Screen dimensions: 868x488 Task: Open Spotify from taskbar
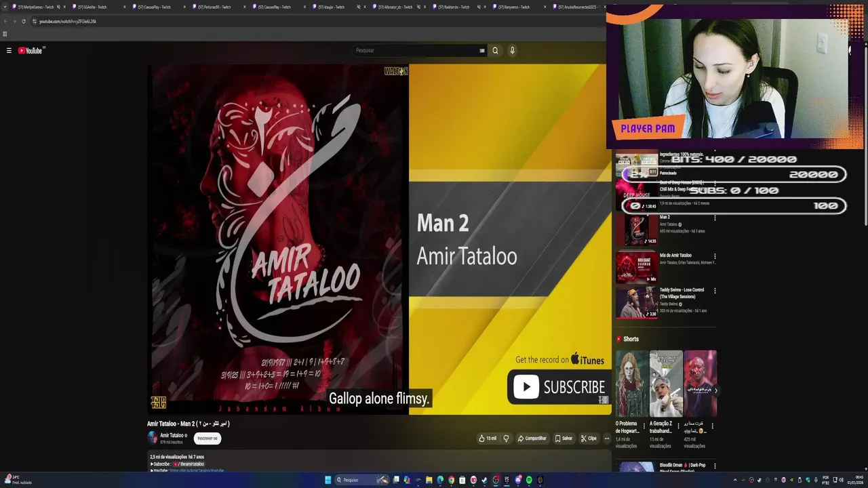[529, 480]
